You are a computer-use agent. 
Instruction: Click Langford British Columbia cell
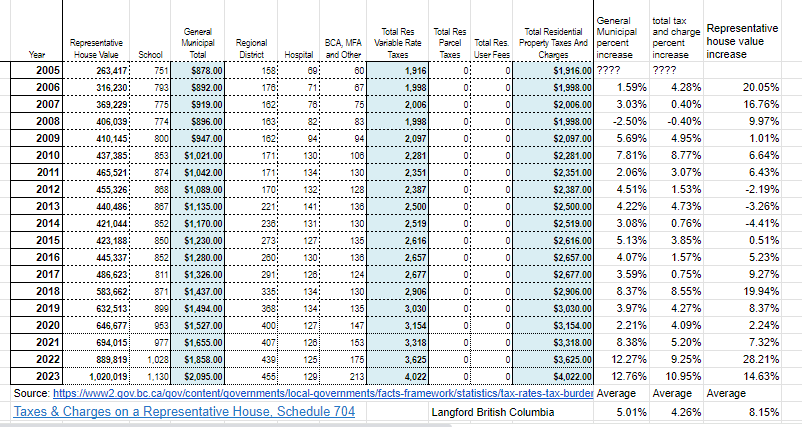coord(493,412)
